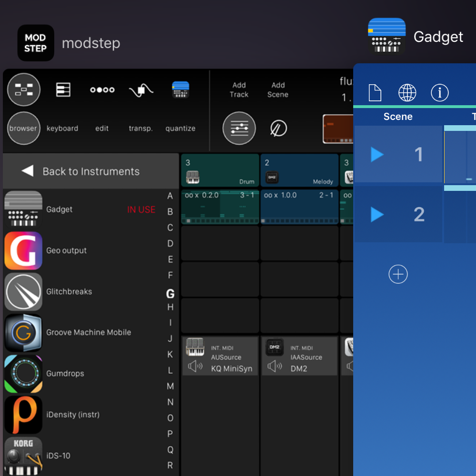
Task: Select the Drum track header
Action: coord(220,170)
